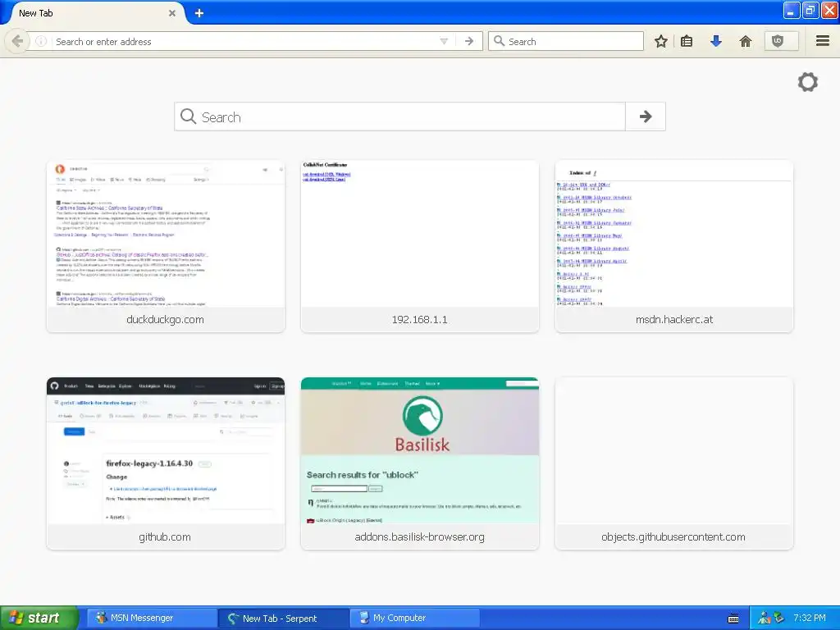840x630 pixels.
Task: Click the keyboard icon in taskbar
Action: 733,619
